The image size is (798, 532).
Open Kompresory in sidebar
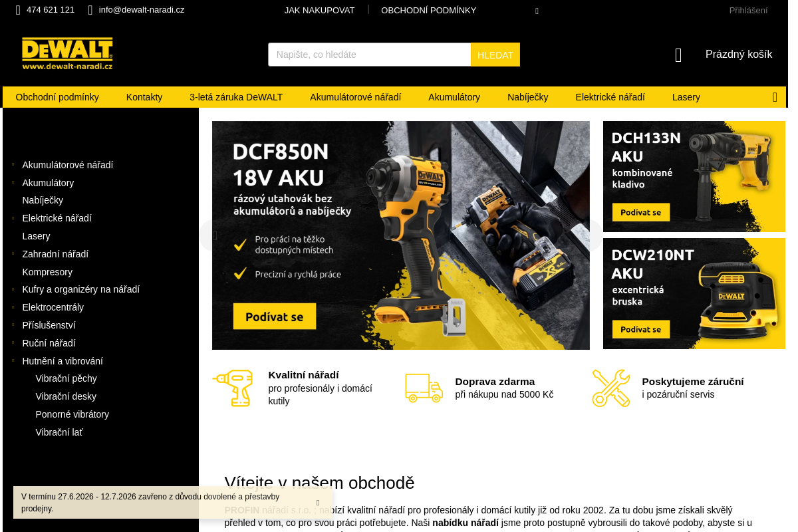coord(47,272)
